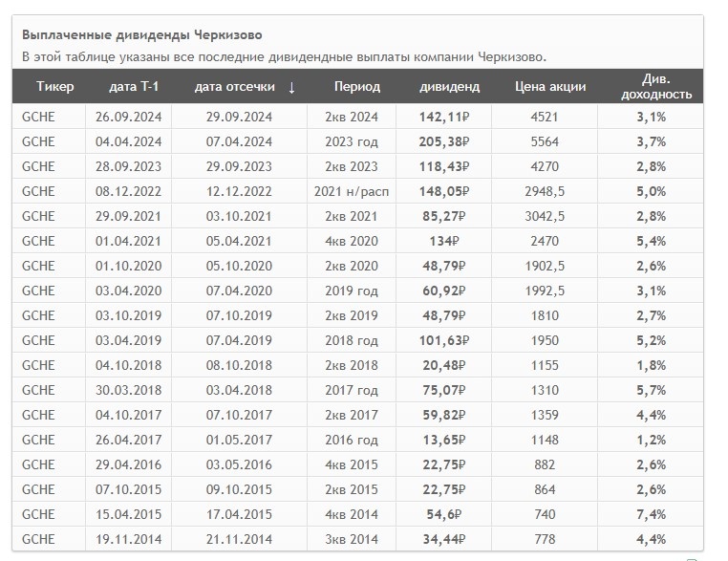
Task: Click yield value 7,4%
Action: point(651,514)
